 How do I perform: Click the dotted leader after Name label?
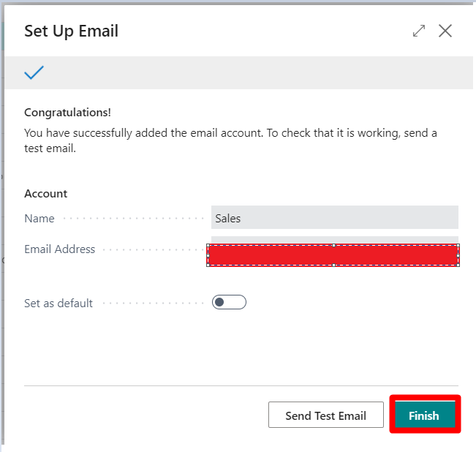click(134, 219)
